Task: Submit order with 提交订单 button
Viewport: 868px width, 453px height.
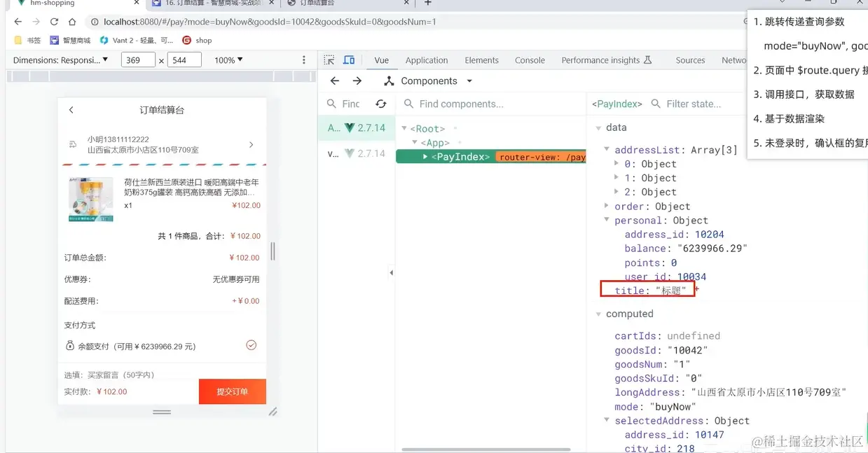Action: [233, 391]
